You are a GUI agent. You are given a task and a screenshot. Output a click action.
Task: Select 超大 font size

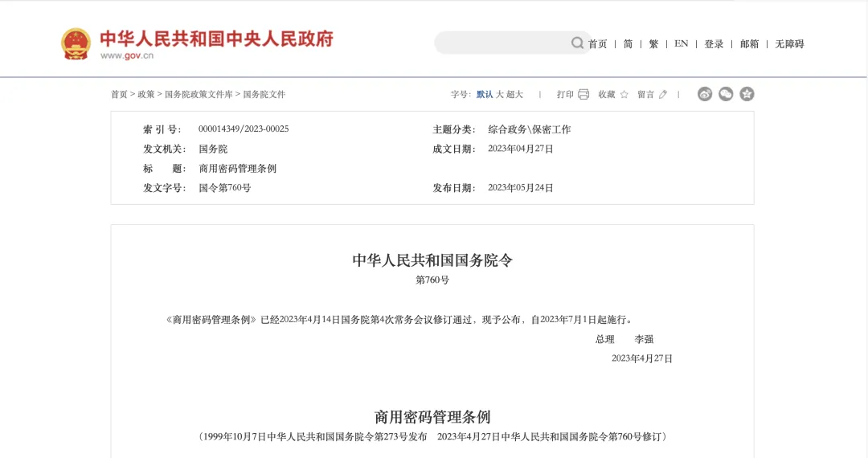click(x=514, y=95)
